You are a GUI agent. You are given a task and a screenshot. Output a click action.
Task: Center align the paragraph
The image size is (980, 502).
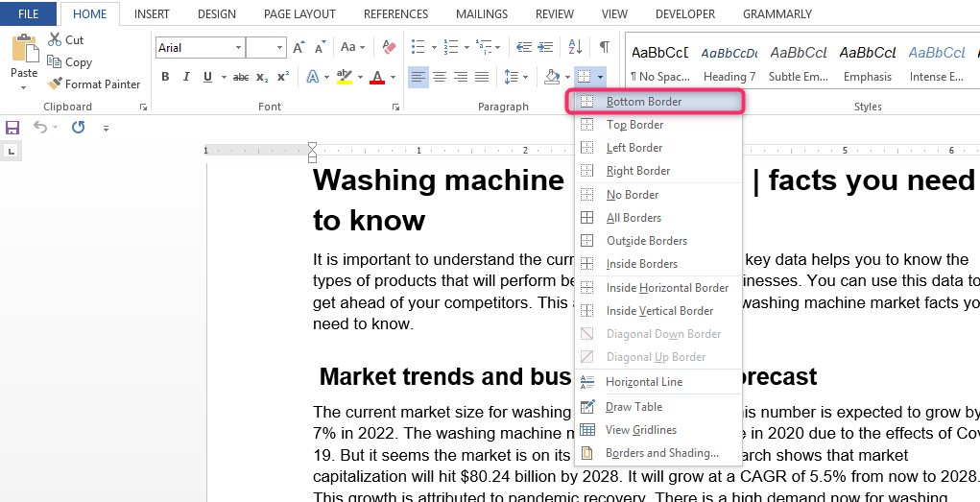click(440, 77)
